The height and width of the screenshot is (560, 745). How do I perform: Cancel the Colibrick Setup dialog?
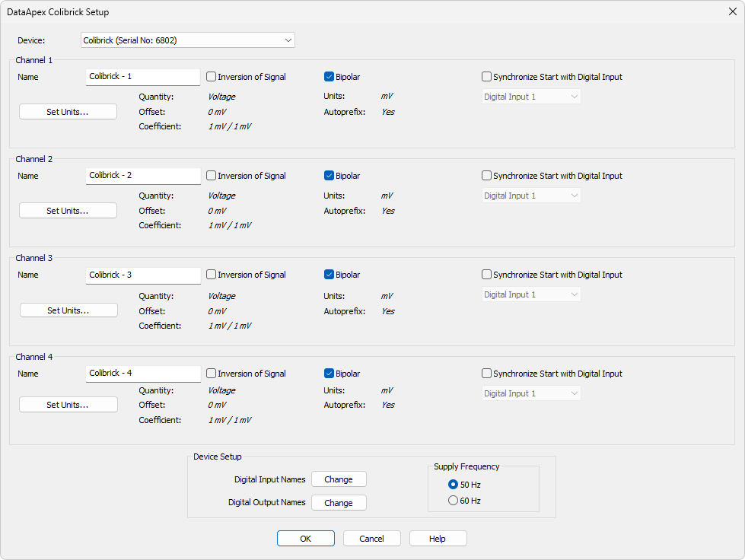point(371,539)
